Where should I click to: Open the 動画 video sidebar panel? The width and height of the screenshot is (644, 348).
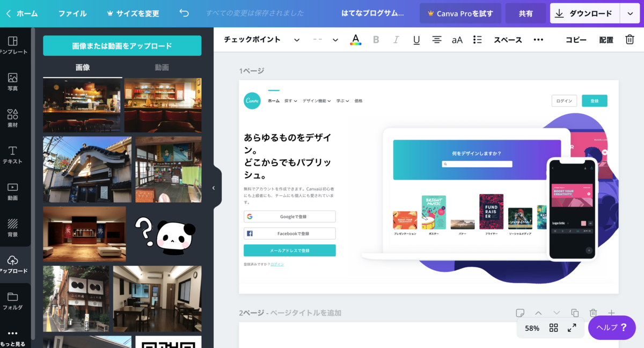13,191
